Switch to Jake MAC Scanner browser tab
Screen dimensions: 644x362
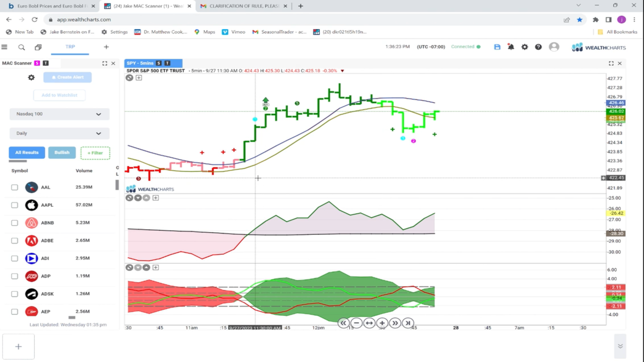(x=148, y=6)
